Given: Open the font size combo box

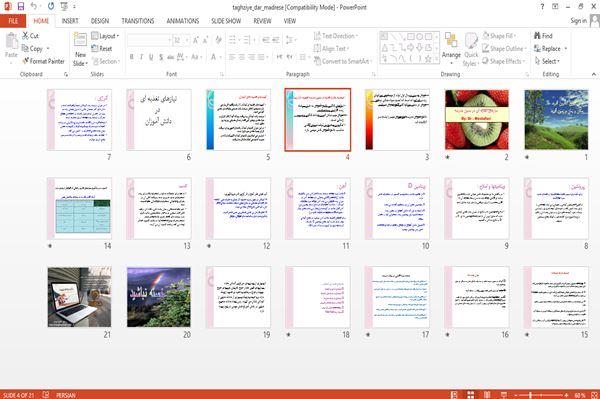Looking at the screenshot, I should [181, 40].
